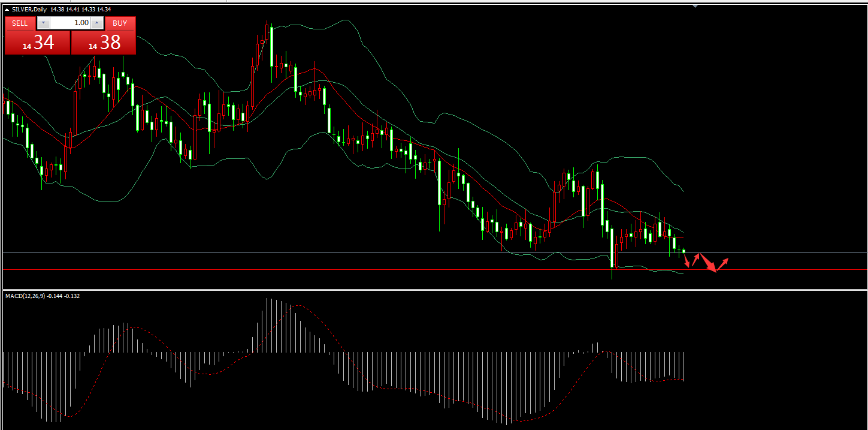
Task: Click the last green candle on the chart
Action: (x=683, y=251)
